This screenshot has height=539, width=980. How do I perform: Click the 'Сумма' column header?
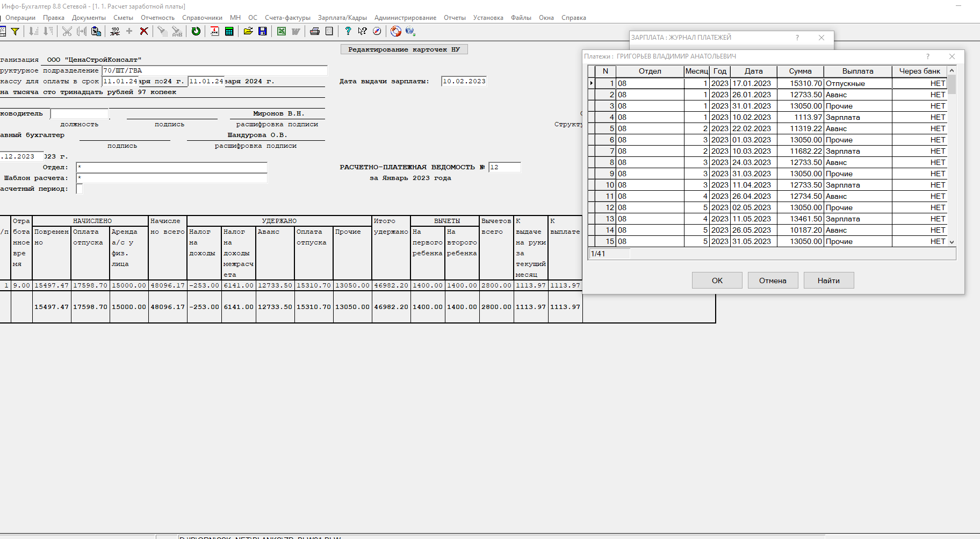801,71
